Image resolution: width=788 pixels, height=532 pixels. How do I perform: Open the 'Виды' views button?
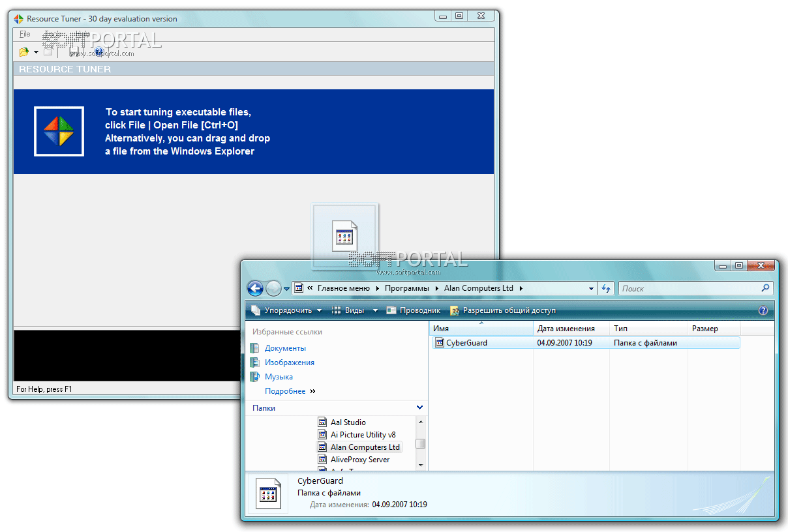tap(350, 310)
